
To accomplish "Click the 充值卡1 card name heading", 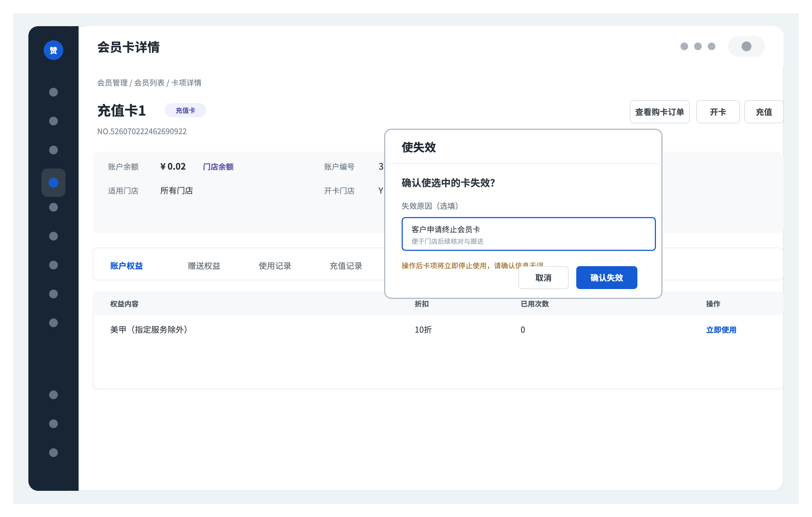I will click(x=121, y=110).
